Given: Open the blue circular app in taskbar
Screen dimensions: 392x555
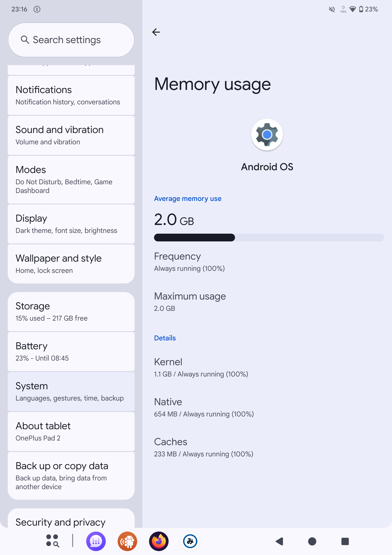Looking at the screenshot, I should 190,541.
